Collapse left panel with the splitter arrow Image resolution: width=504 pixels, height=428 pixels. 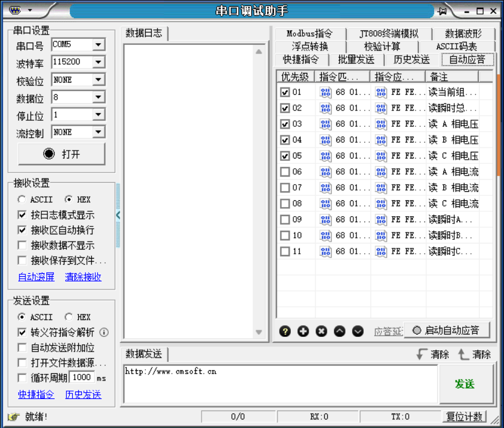click(118, 215)
